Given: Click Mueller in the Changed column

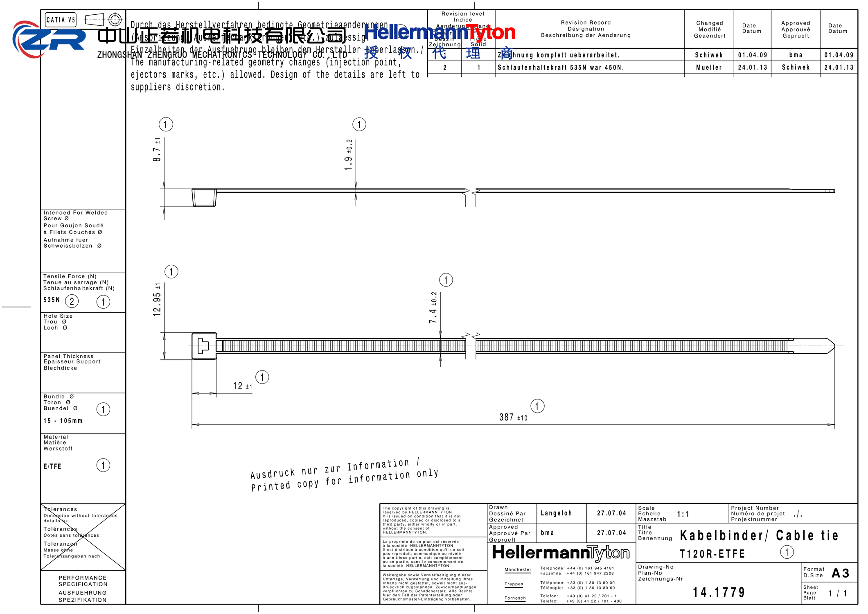Looking at the screenshot, I should pyautogui.click(x=709, y=68).
